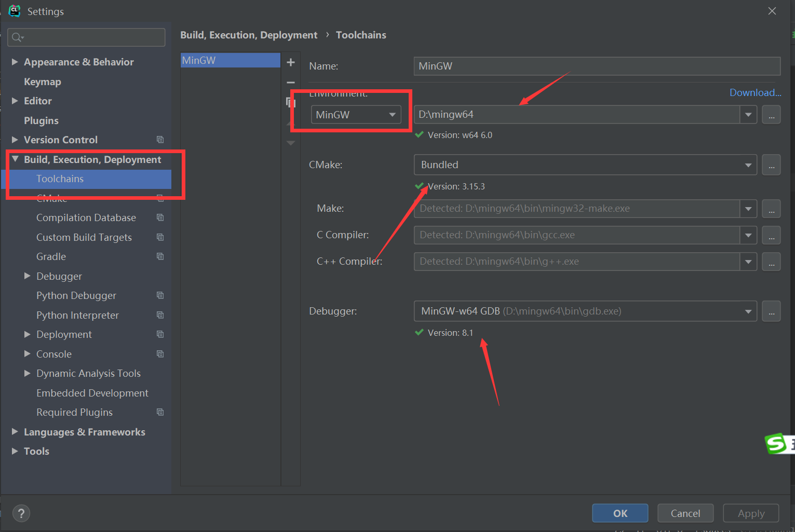Open Keymap settings
The image size is (795, 532).
click(x=43, y=81)
